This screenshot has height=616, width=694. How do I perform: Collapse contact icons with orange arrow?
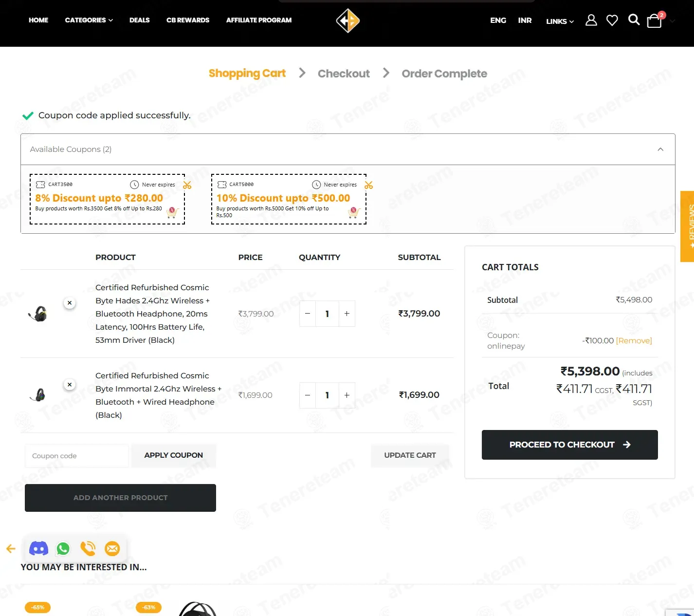tap(11, 549)
